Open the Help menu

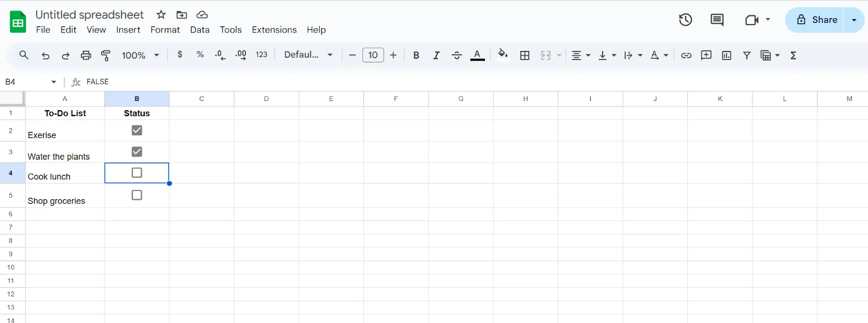click(316, 30)
